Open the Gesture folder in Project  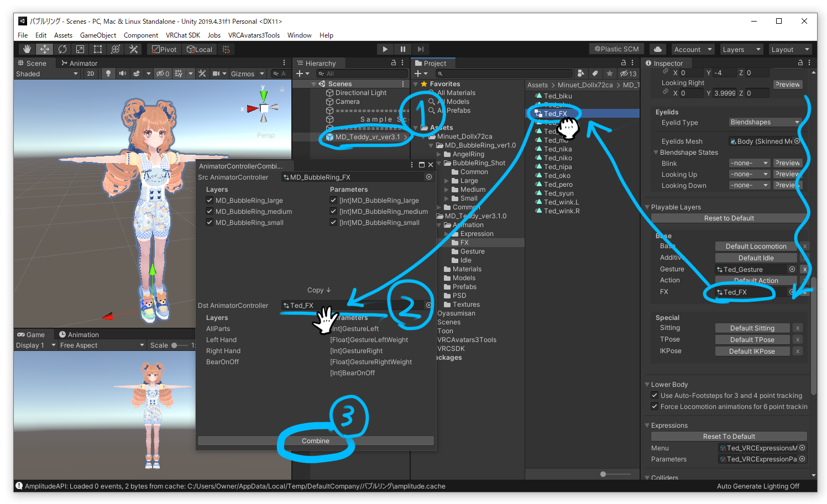(472, 251)
